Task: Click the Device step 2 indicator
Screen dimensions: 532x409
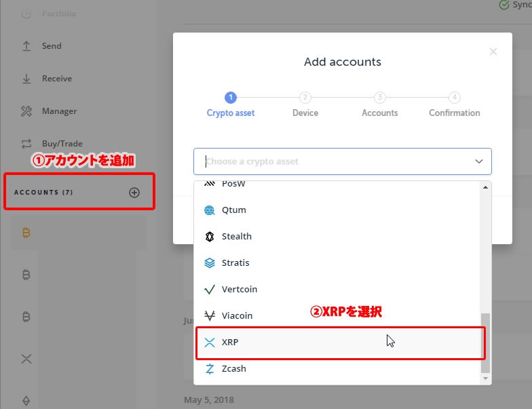Action: [x=305, y=98]
